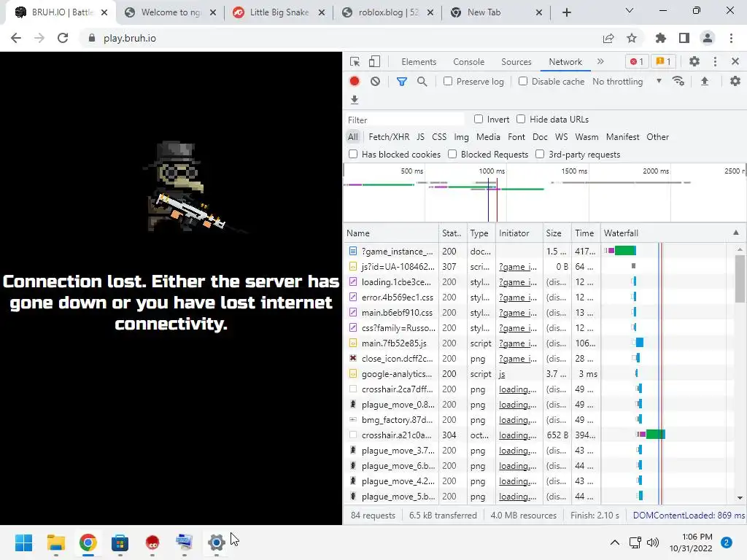This screenshot has width=747, height=560.
Task: Reload the bruh.io page
Action: (63, 38)
